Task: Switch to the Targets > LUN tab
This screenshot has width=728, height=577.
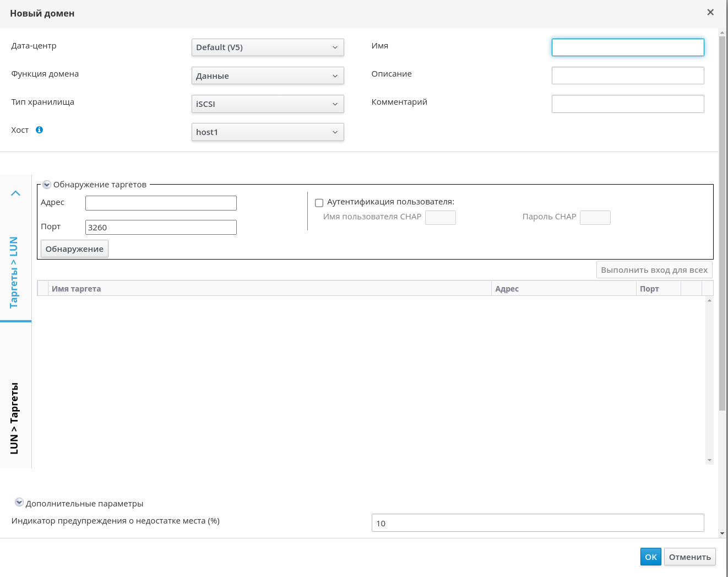Action: tap(14, 272)
